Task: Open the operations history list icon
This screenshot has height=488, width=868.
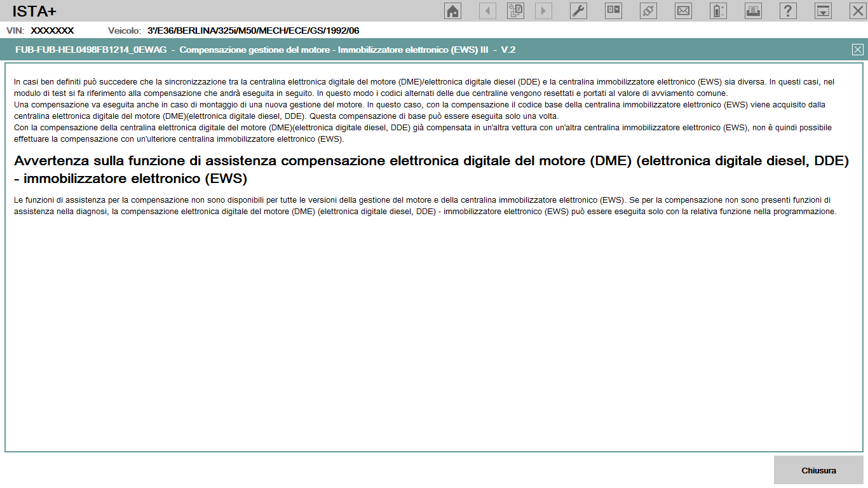Action: point(515,11)
